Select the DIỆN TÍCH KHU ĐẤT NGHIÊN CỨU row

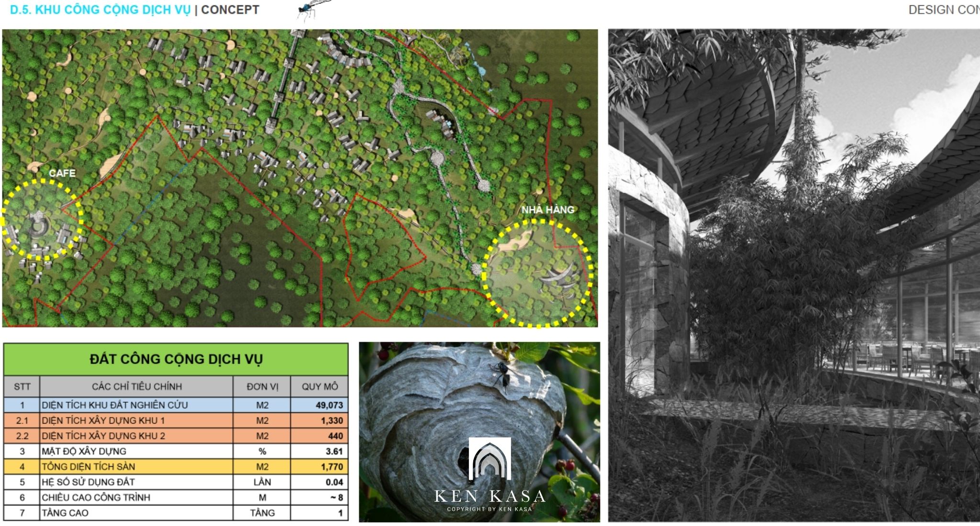click(x=115, y=405)
